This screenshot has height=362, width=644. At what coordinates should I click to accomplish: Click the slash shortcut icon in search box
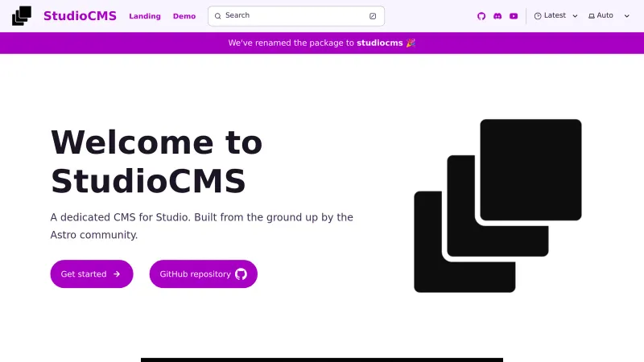(x=373, y=16)
